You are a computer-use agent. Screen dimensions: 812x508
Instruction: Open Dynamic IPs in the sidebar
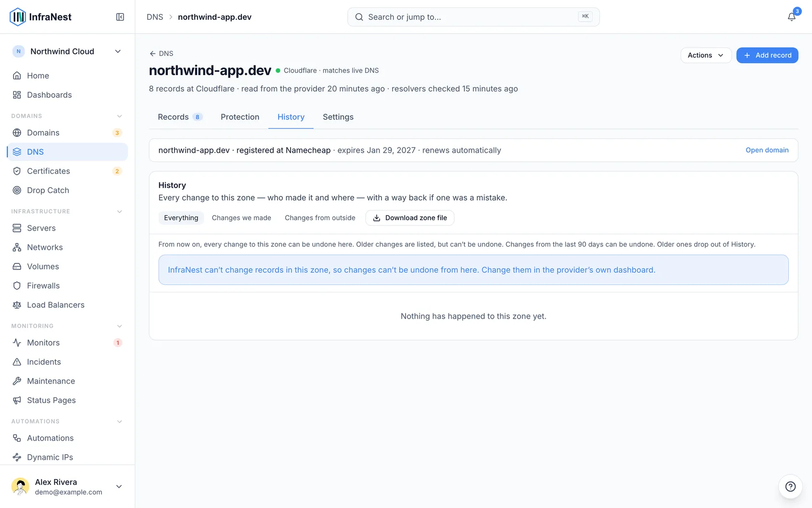(x=67, y=457)
